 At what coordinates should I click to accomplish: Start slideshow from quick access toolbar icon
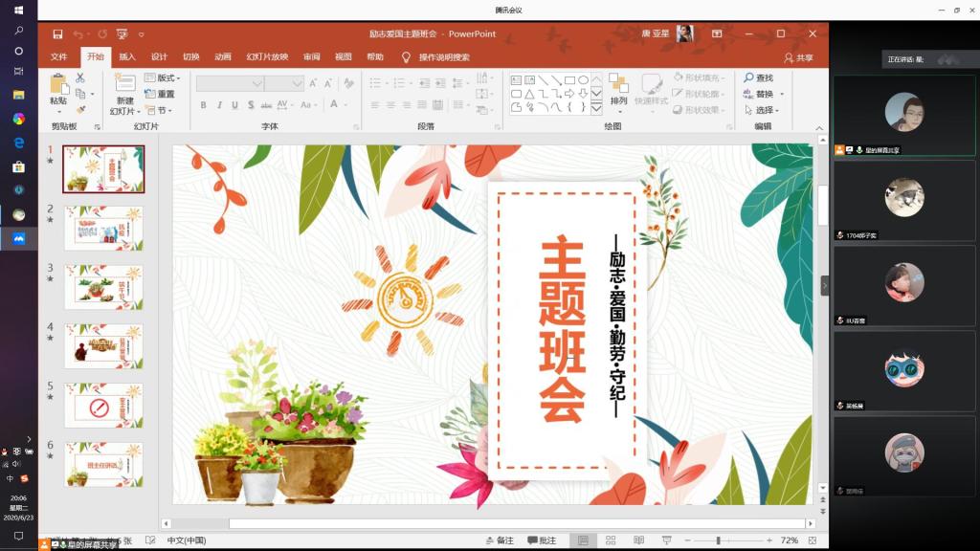tap(123, 34)
